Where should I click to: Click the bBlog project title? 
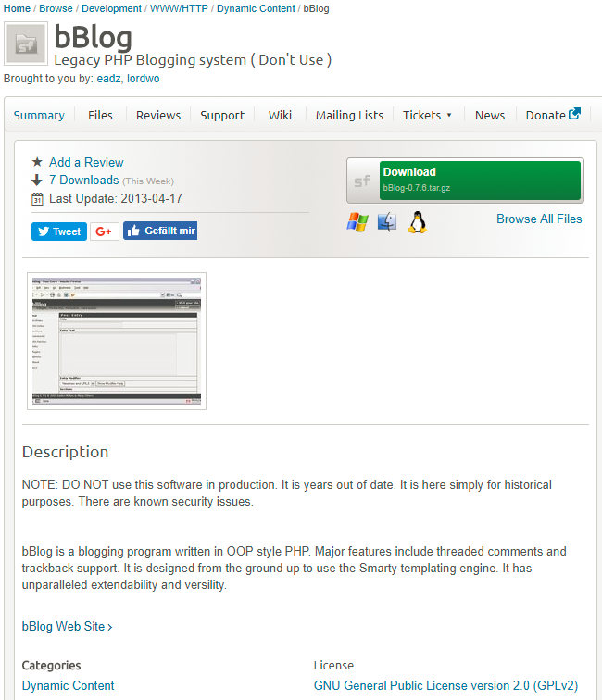coord(93,37)
